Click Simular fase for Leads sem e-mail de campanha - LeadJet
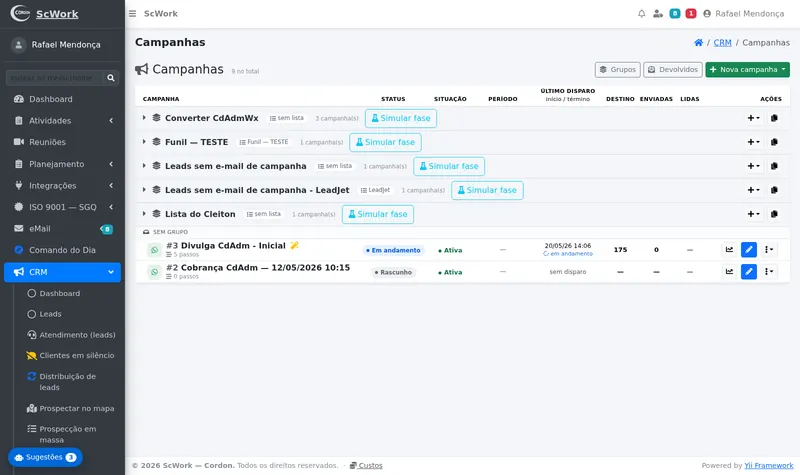This screenshot has height=475, width=800. tap(487, 190)
